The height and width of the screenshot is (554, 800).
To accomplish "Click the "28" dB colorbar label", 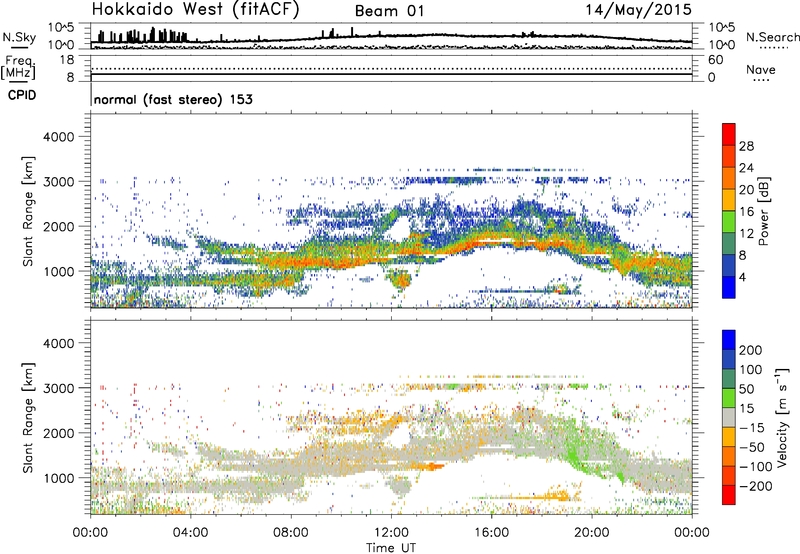I will [x=746, y=146].
